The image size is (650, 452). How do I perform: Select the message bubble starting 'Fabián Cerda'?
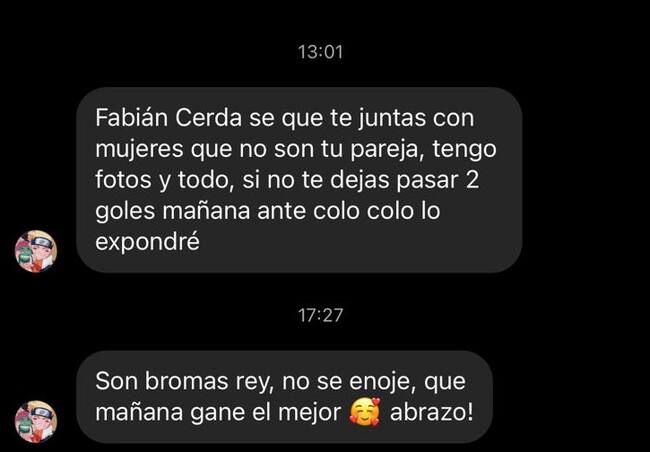pyautogui.click(x=299, y=180)
